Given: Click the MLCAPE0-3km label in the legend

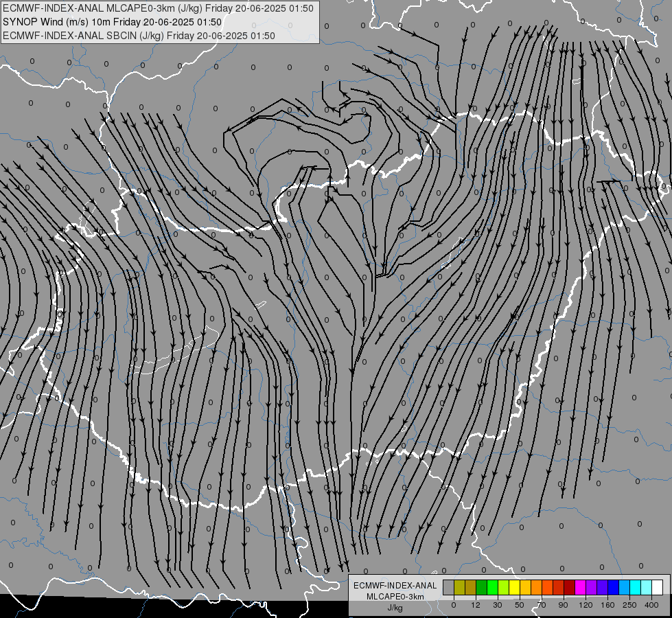Looking at the screenshot, I should pyautogui.click(x=395, y=596).
